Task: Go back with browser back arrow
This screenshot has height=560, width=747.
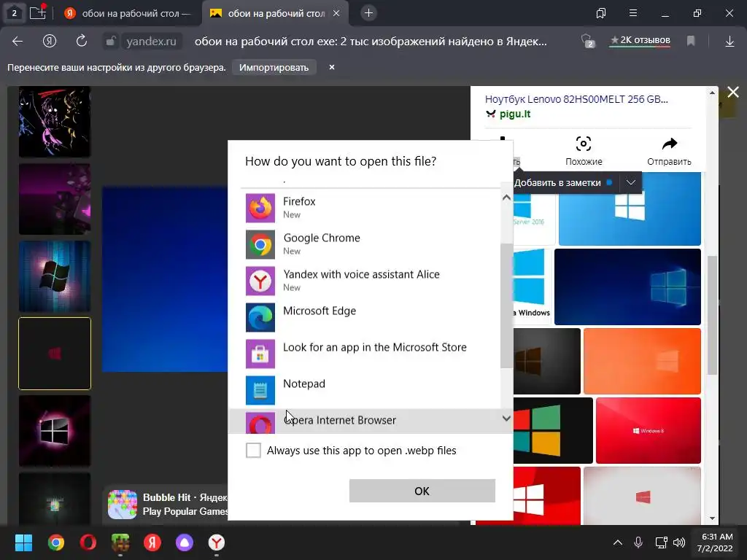Action: pyautogui.click(x=18, y=42)
